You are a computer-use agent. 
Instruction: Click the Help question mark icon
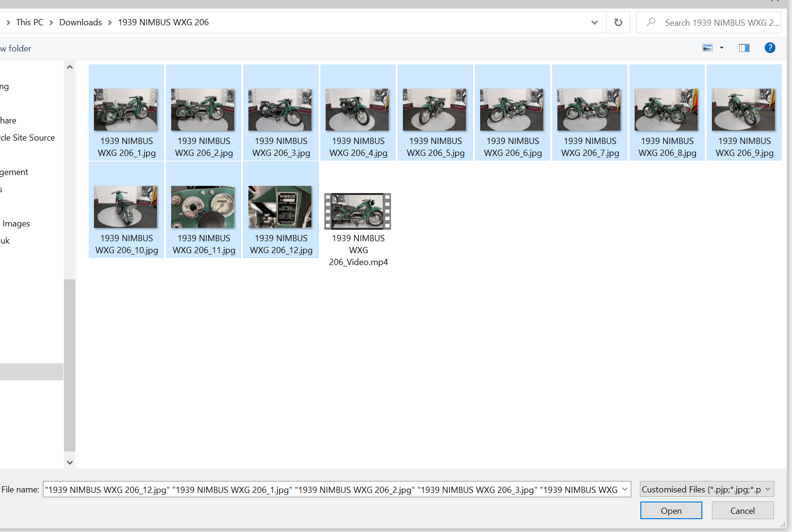pos(770,48)
